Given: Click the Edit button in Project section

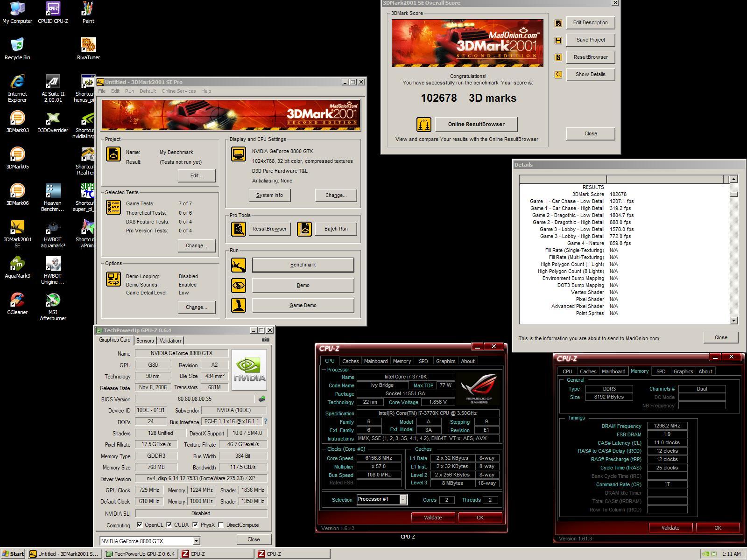Looking at the screenshot, I should click(197, 175).
